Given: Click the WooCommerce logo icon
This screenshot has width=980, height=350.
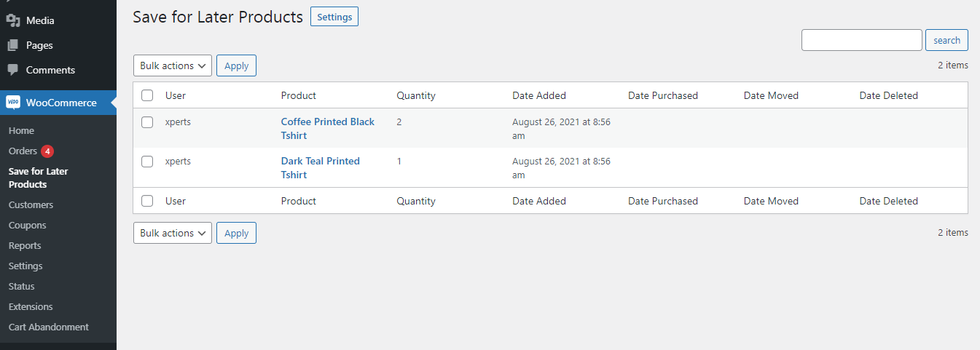Looking at the screenshot, I should coord(14,103).
